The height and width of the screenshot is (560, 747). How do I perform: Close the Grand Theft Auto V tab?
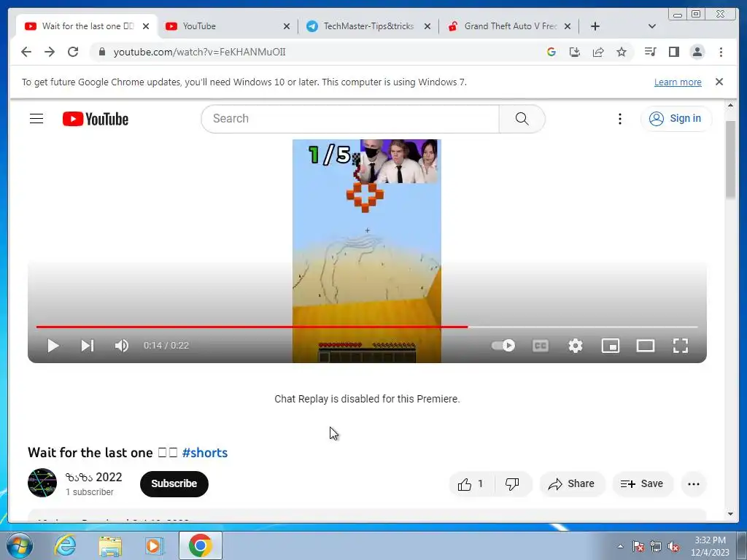568,26
